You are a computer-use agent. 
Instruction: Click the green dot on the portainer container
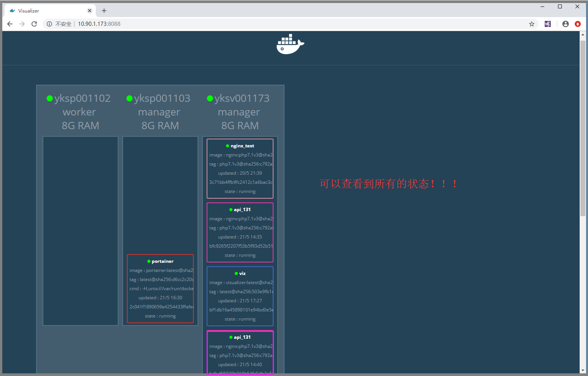coord(149,261)
